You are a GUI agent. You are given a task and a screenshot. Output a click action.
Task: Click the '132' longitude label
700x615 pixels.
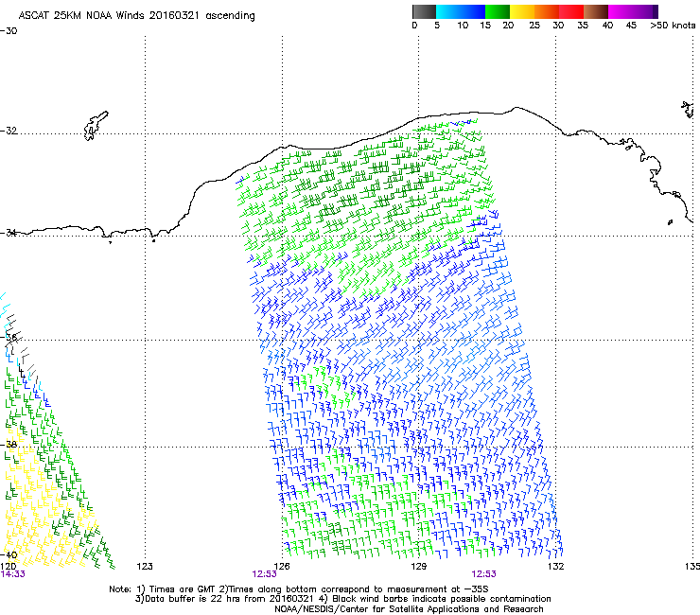(x=555, y=567)
